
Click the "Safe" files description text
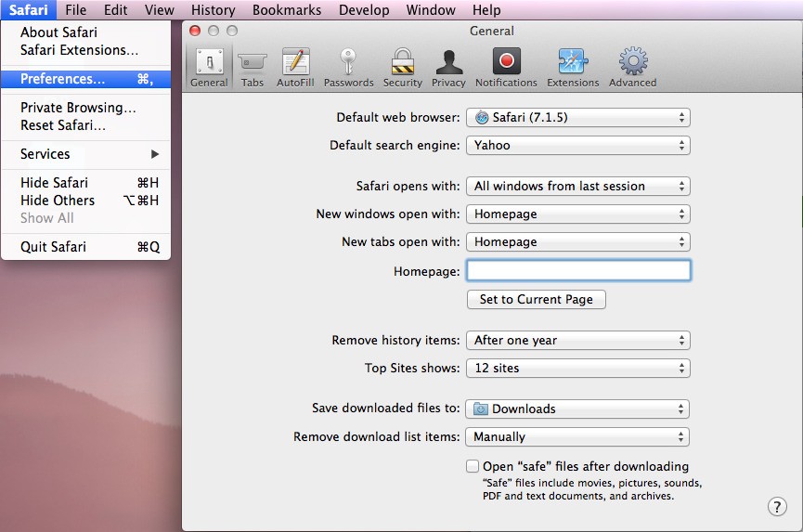pyautogui.click(x=592, y=489)
